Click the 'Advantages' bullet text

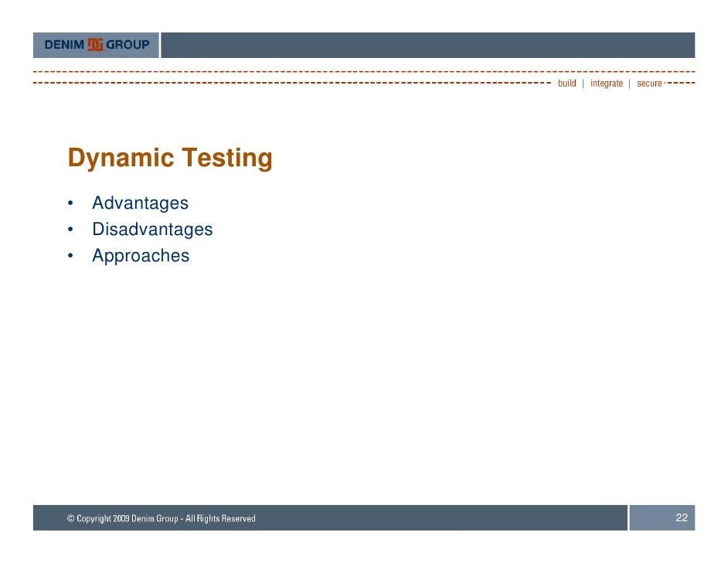click(x=140, y=203)
